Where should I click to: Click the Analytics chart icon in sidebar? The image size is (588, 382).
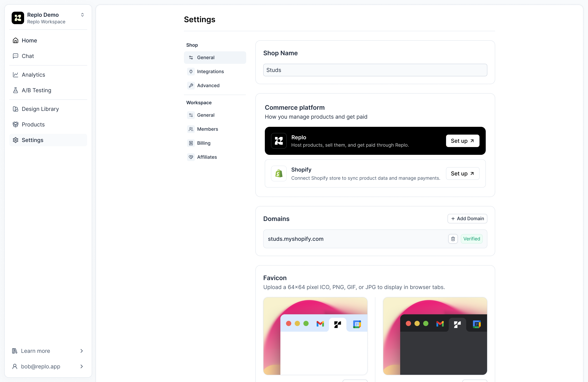click(x=16, y=75)
